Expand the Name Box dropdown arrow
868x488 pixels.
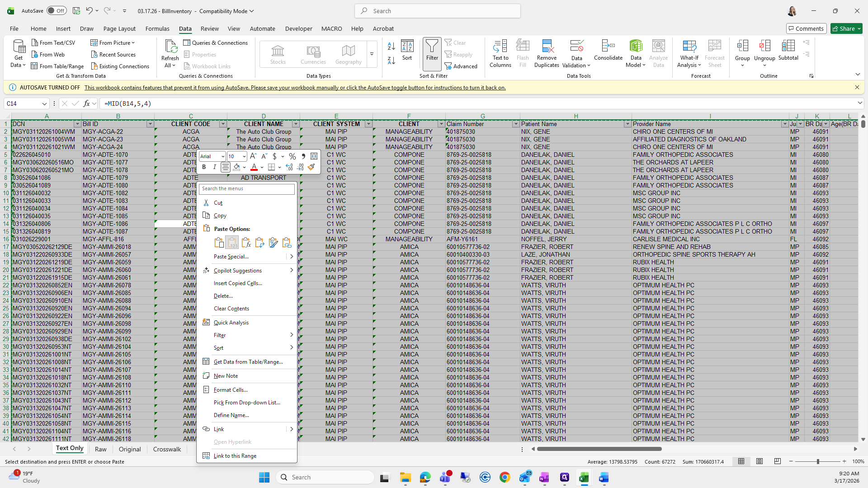[44, 103]
